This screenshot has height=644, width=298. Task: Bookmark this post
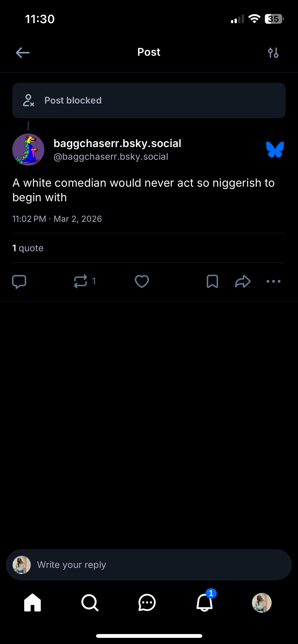click(x=212, y=281)
